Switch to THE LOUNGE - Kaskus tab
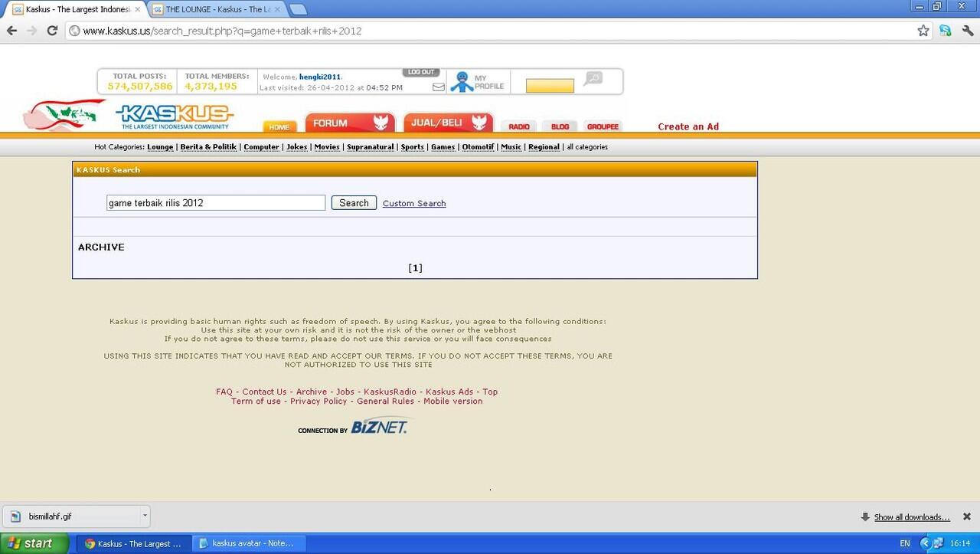The image size is (980, 554). tap(217, 9)
